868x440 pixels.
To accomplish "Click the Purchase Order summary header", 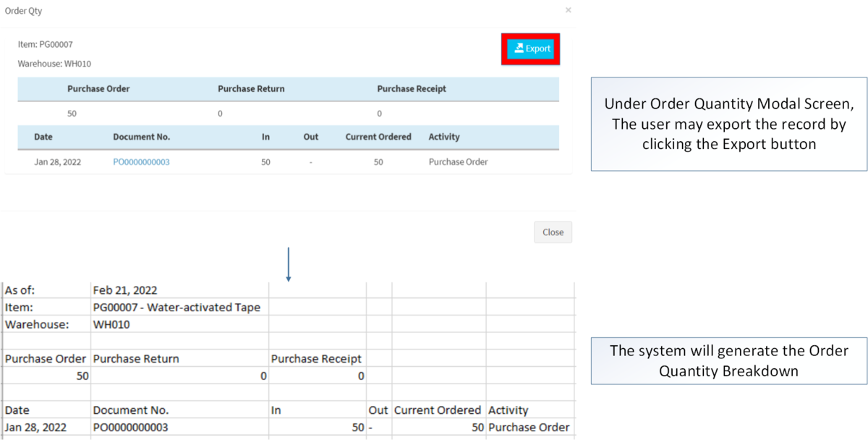I will [98, 88].
